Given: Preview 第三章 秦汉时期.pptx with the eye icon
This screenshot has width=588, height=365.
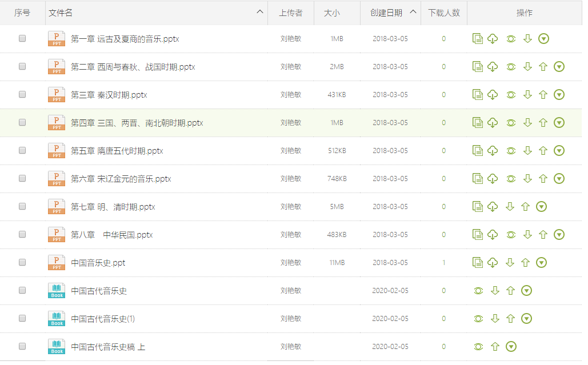Looking at the screenshot, I should coord(511,95).
